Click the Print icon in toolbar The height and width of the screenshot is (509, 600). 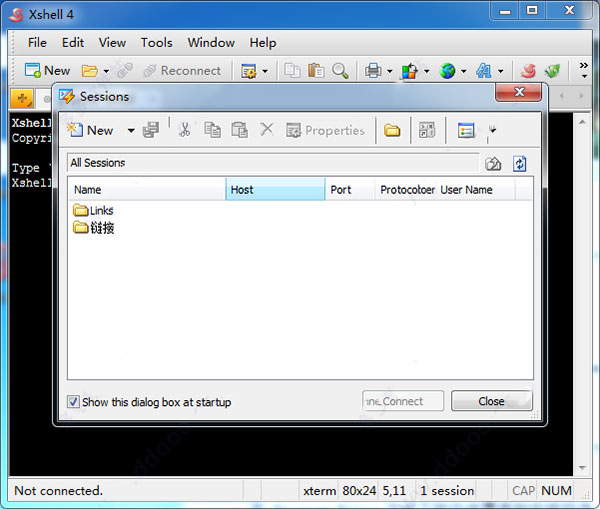click(373, 71)
